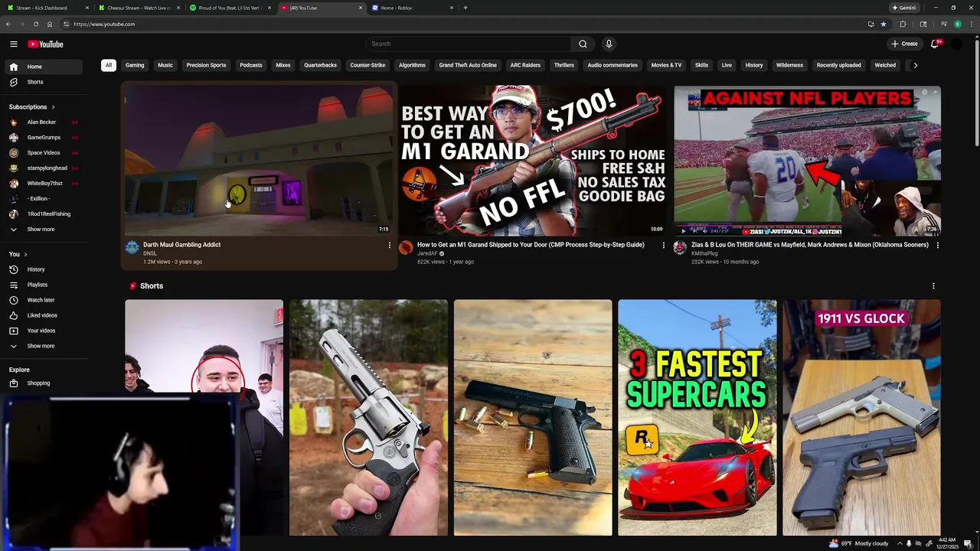
Task: Click the search magnifier button
Action: [583, 44]
